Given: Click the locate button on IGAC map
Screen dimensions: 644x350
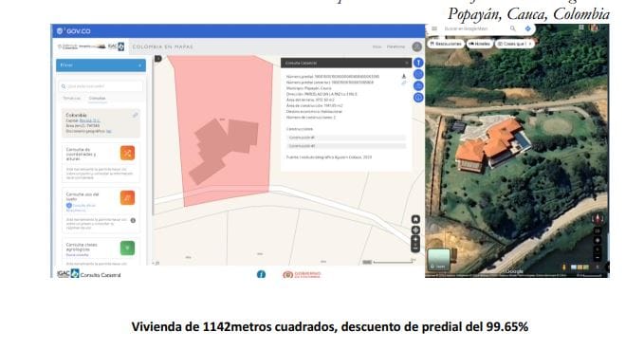Looking at the screenshot, I should pos(415,230).
